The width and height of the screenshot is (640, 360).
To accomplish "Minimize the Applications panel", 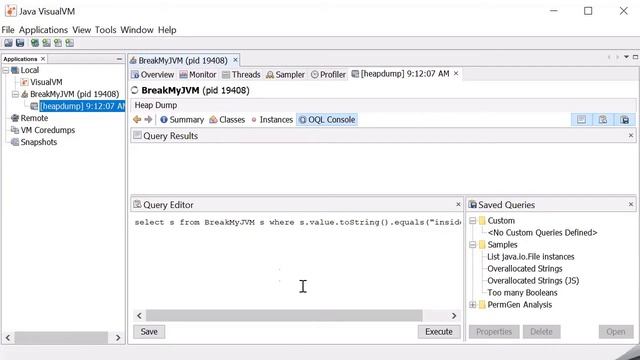I will (119, 59).
